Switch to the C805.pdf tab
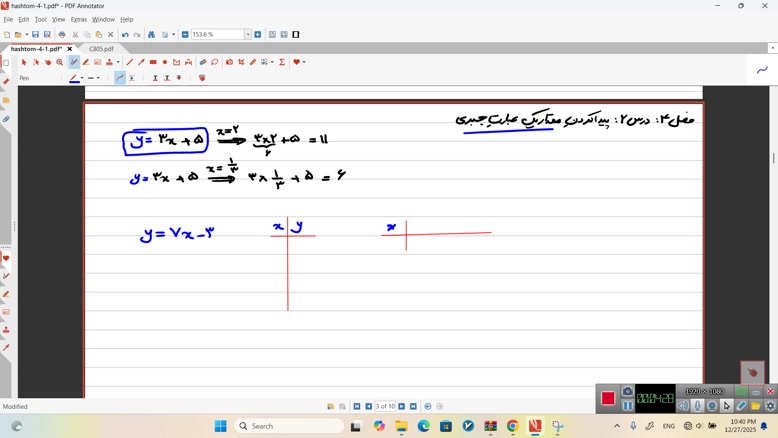The height and width of the screenshot is (438, 778). [101, 49]
